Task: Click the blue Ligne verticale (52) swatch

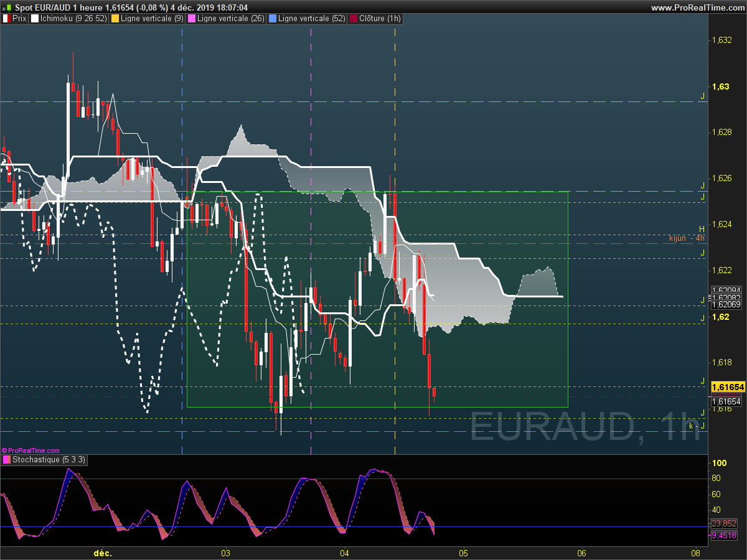Action: point(272,19)
